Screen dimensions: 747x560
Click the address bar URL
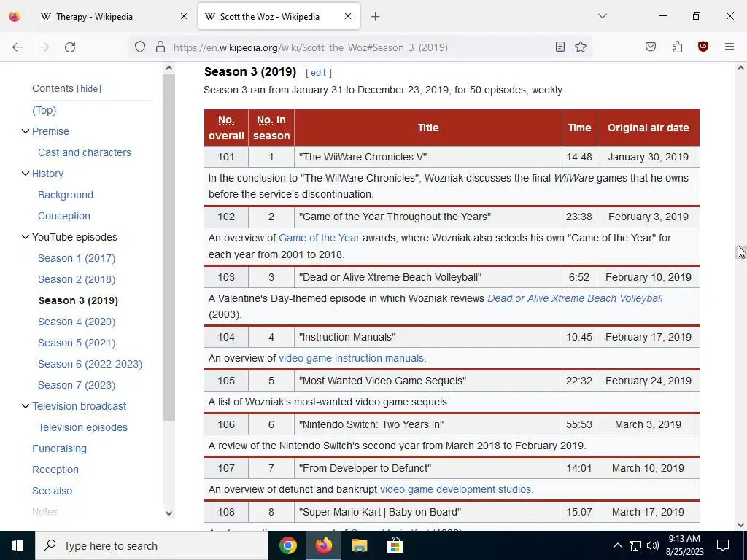click(x=311, y=47)
